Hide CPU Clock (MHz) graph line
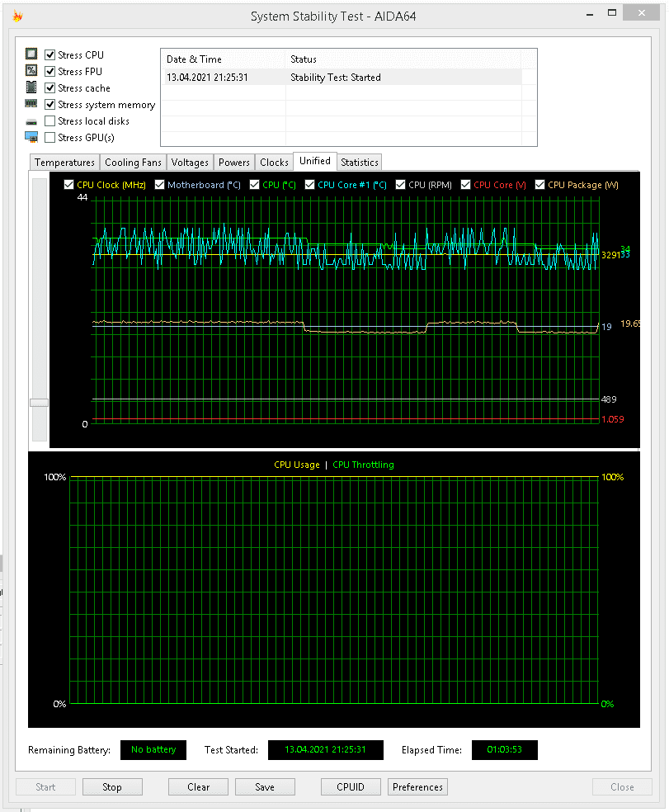 click(68, 185)
